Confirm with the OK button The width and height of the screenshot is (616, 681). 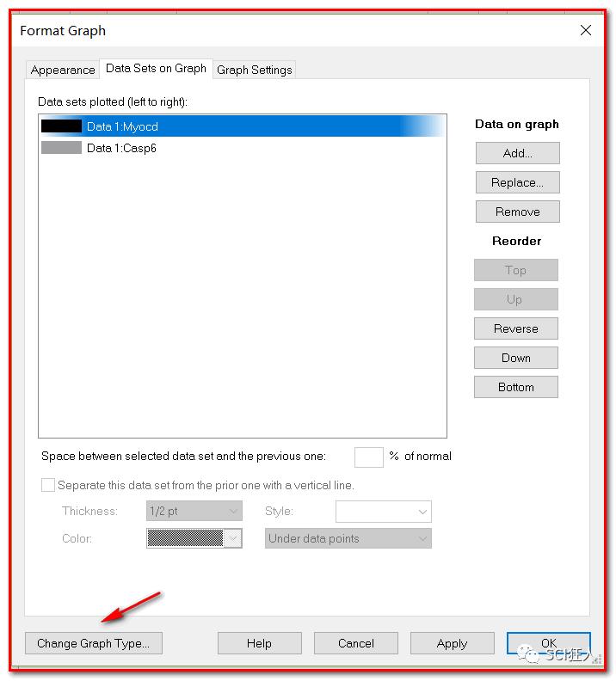click(549, 643)
